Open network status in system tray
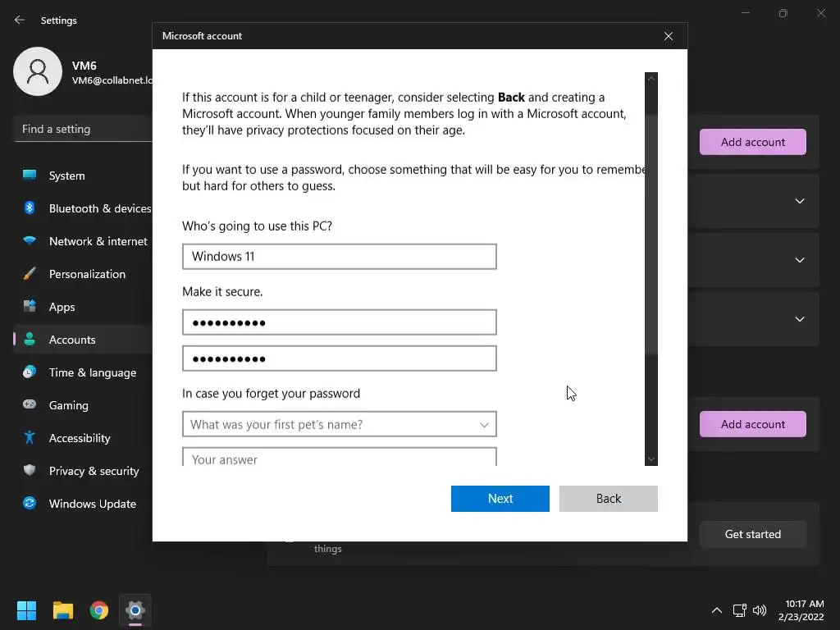 (740, 610)
